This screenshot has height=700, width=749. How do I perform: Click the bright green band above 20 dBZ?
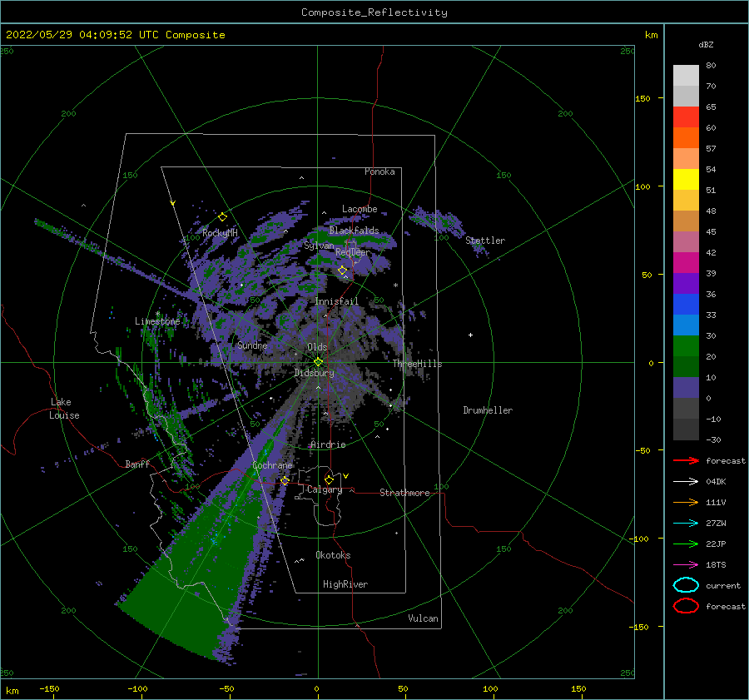coord(686,345)
